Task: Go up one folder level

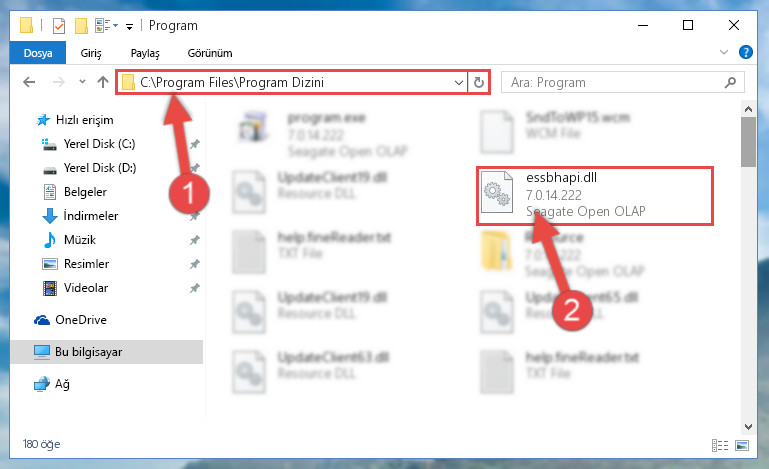Action: pos(103,82)
